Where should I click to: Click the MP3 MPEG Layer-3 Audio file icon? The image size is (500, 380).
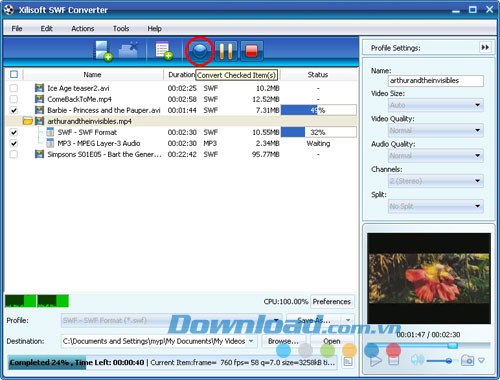point(50,143)
